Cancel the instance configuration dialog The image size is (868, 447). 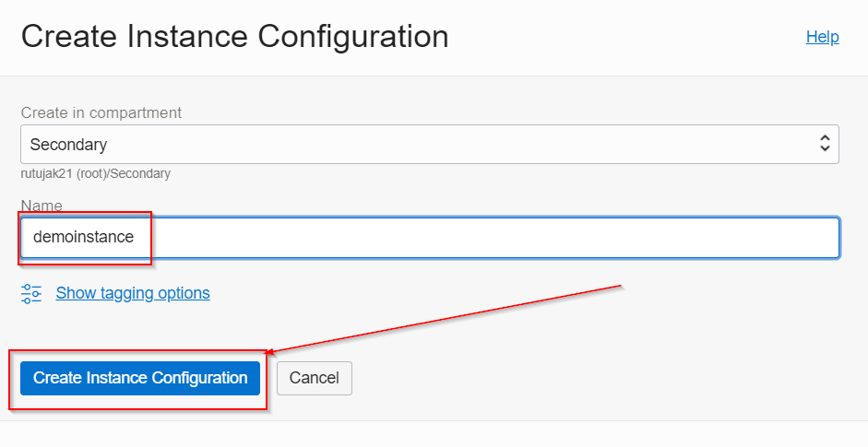pyautogui.click(x=314, y=378)
